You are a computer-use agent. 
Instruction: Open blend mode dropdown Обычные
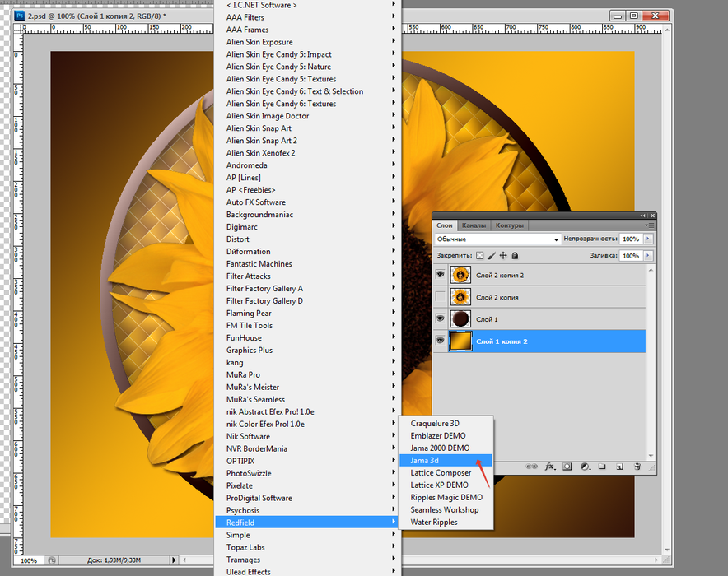497,239
